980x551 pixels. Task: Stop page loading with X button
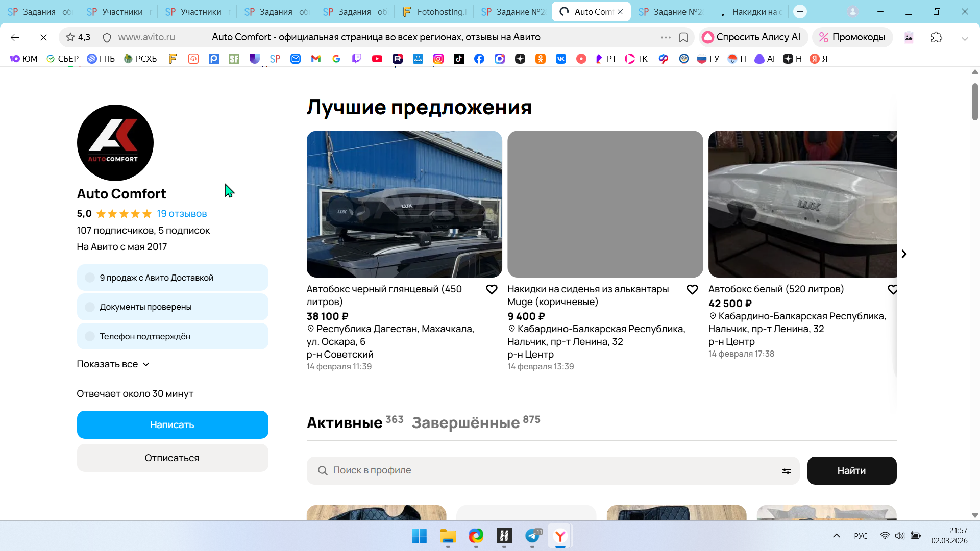[43, 37]
